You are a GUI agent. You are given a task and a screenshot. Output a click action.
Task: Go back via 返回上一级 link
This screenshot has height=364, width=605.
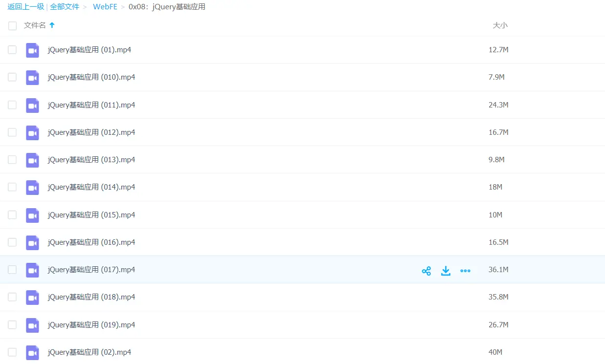tap(25, 7)
